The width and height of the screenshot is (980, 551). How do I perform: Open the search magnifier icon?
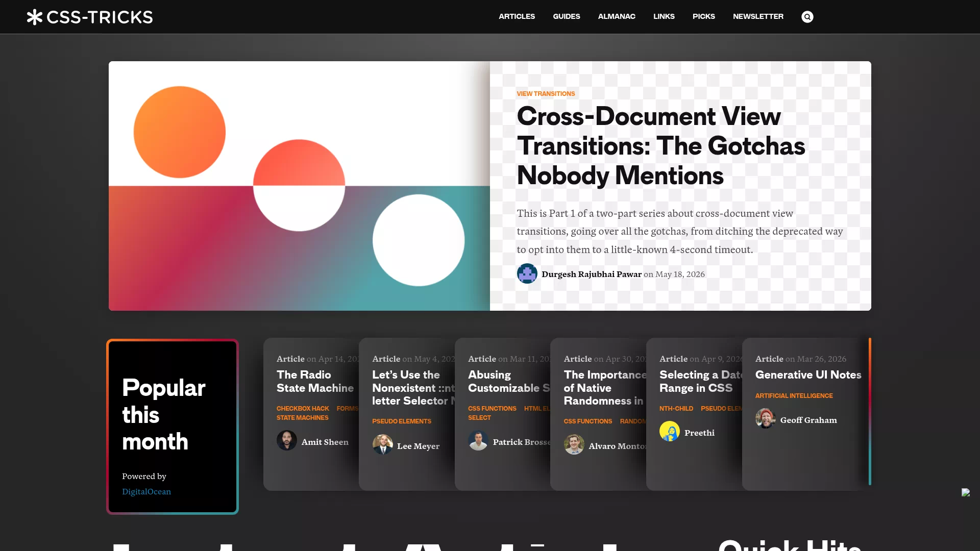(x=807, y=17)
